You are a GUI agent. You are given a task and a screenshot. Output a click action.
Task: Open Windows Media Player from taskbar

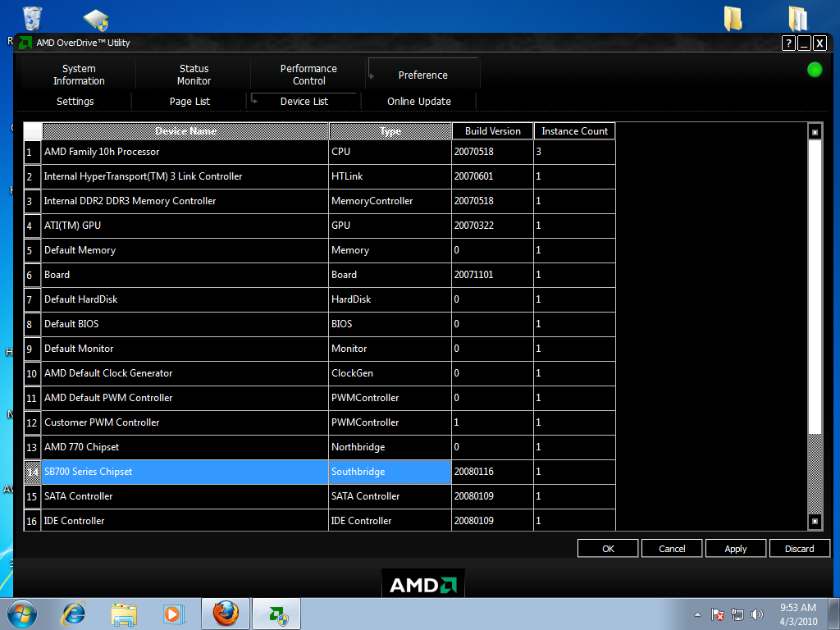pos(173,613)
